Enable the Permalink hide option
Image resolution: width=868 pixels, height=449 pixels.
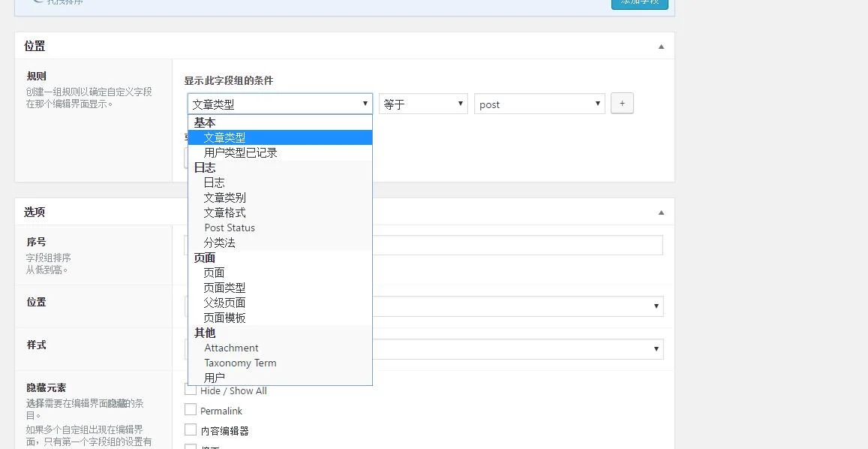(190, 410)
